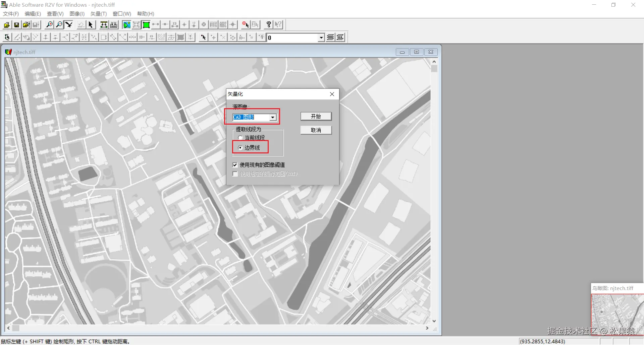Click the vectorize icon with green nodes

click(x=104, y=25)
